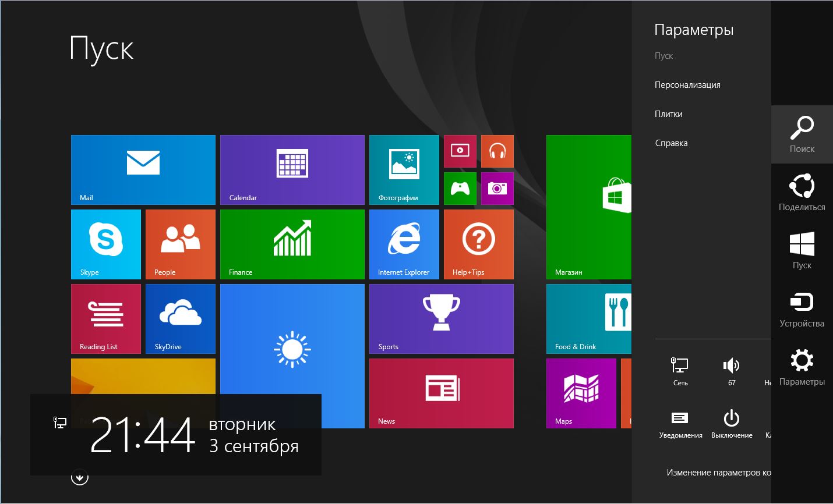Image resolution: width=833 pixels, height=504 pixels.
Task: Open the Устройства devices charm
Action: point(802,309)
